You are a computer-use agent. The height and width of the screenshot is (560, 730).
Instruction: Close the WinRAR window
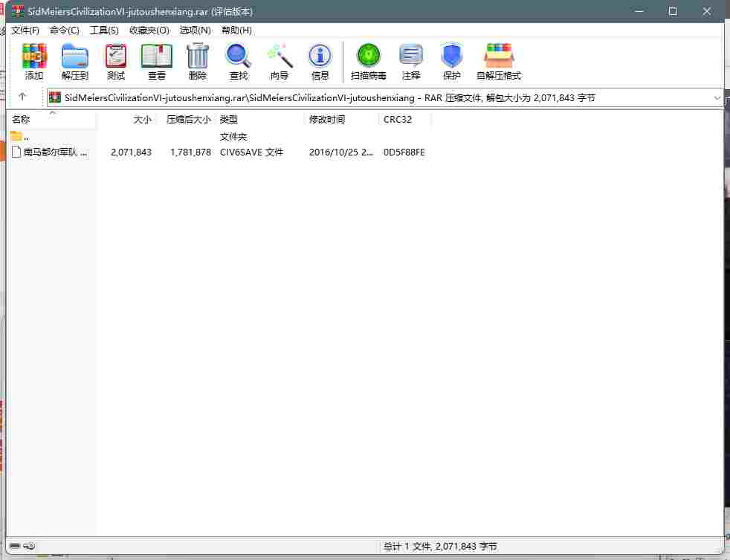pyautogui.click(x=707, y=11)
